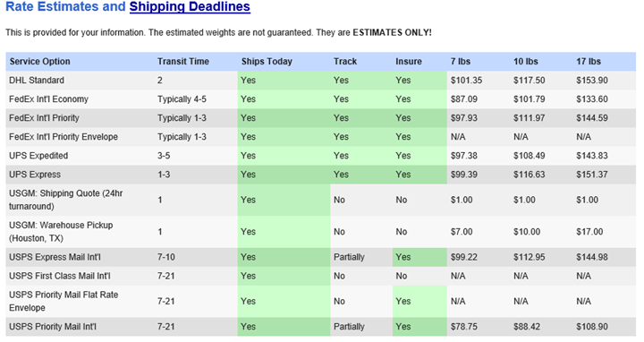Open the Shipping Deadlines link
644x342 pixels.
pos(190,6)
